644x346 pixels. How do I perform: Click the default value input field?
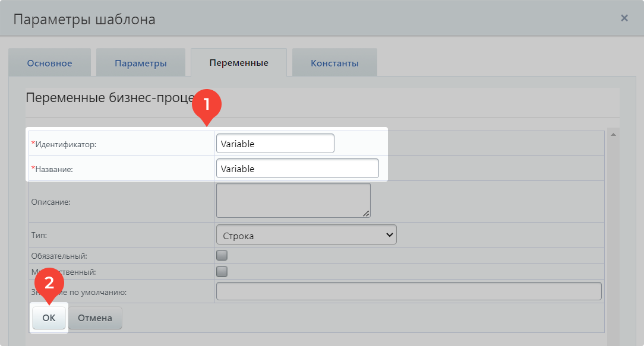409,291
